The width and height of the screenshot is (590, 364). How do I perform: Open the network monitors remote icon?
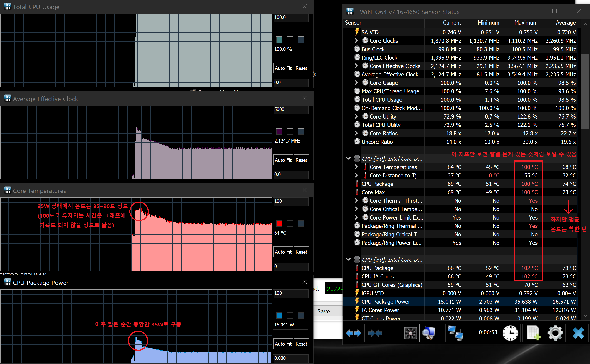[455, 334]
